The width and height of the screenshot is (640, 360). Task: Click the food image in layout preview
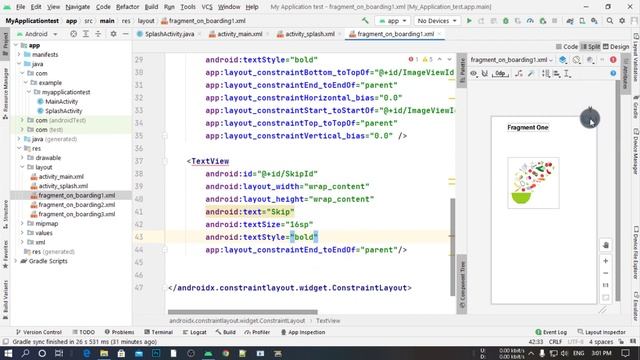[x=533, y=183]
